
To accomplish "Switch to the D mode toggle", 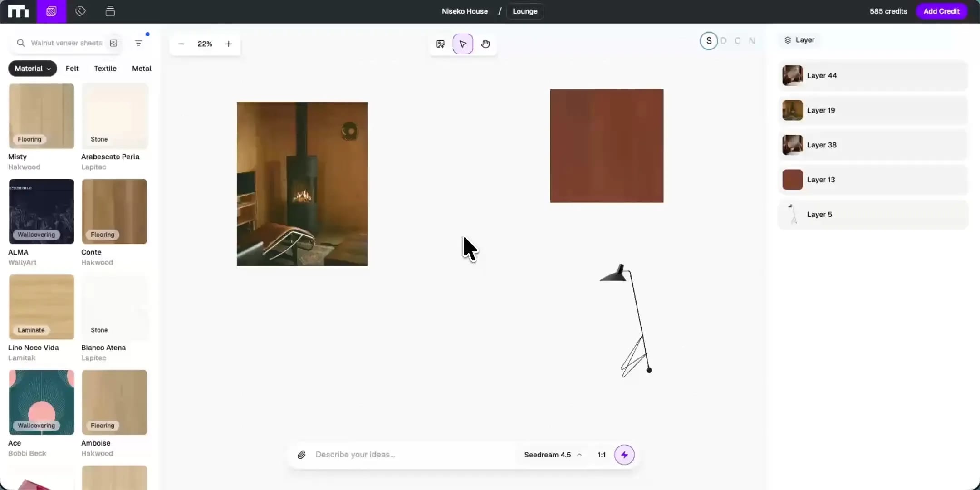I will click(x=724, y=41).
